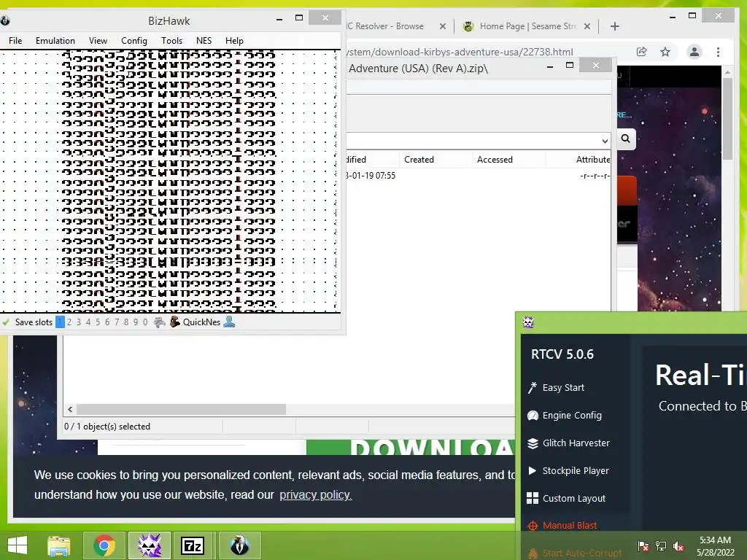Open BizHawk Config menu
The image size is (747, 560).
134,41
